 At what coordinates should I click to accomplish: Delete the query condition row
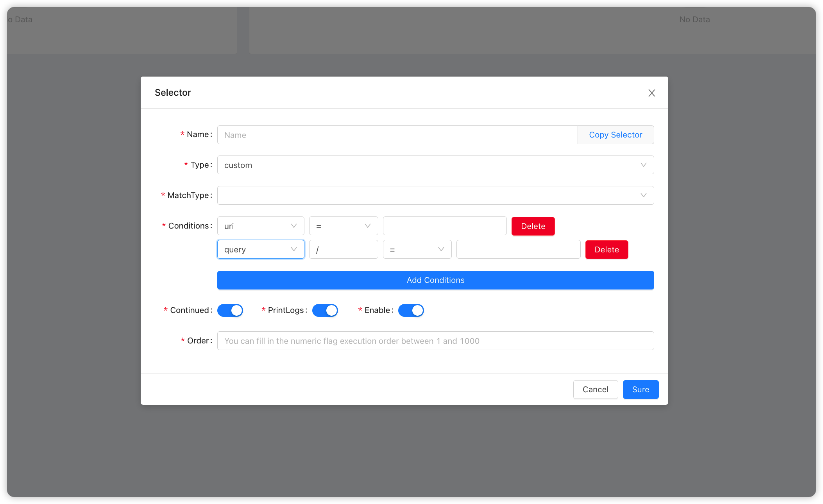(x=607, y=249)
